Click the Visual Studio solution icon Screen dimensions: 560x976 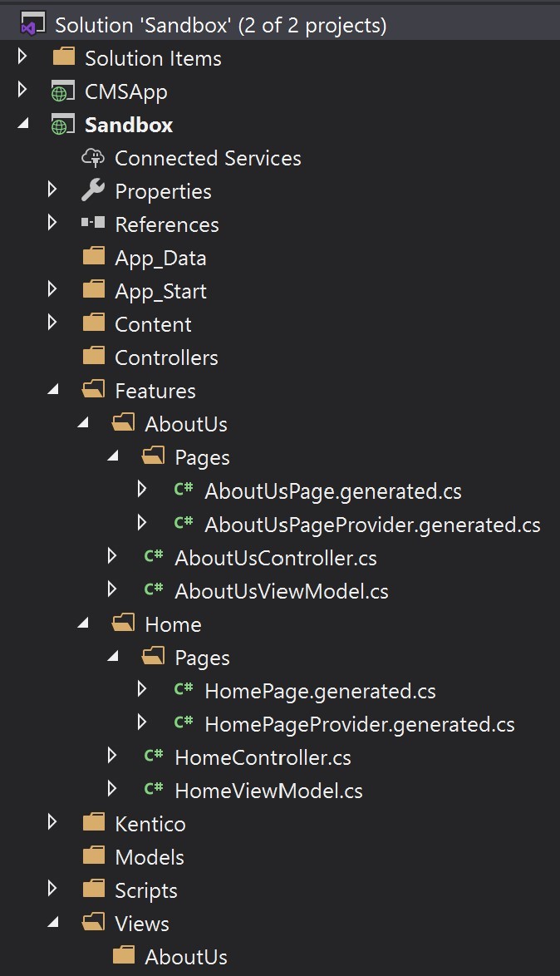(33, 25)
